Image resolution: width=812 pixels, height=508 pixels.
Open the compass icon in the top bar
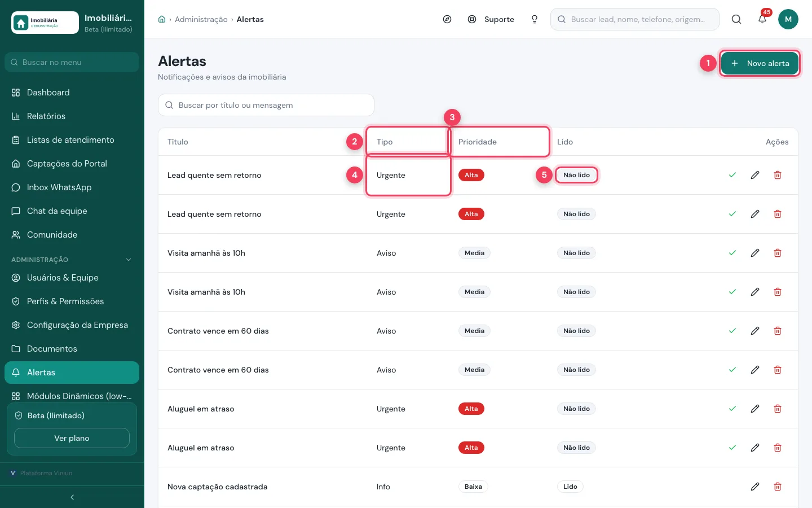[x=447, y=19]
